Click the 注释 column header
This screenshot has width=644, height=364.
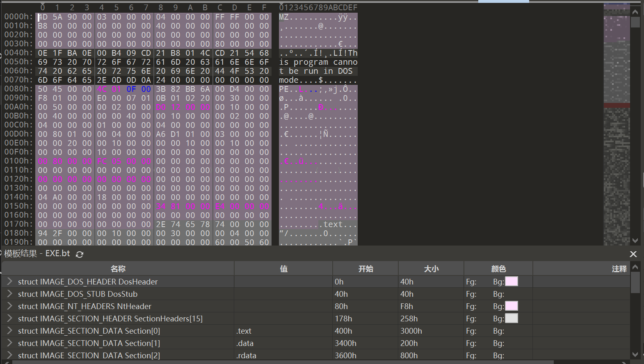click(581, 269)
